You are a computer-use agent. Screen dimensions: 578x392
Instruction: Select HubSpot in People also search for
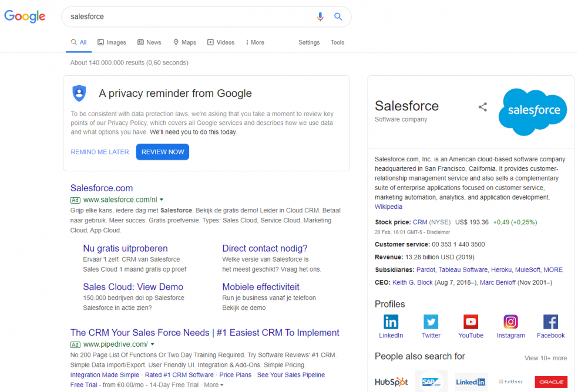pos(391,381)
